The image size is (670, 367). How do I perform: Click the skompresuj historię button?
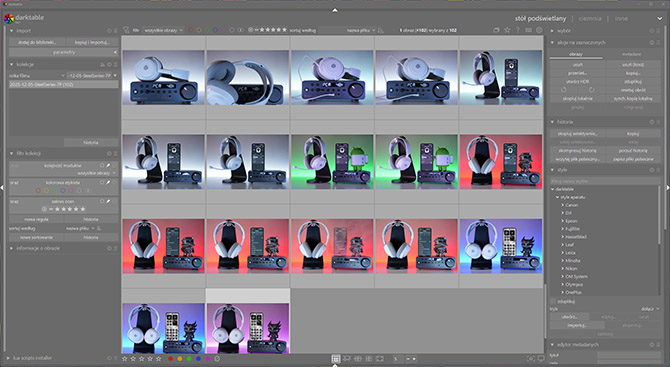point(578,150)
